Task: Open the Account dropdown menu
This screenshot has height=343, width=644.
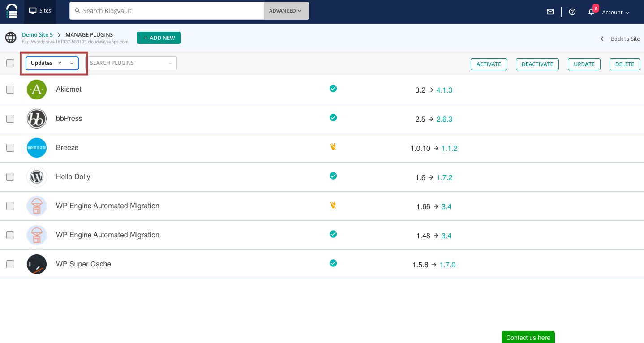Action: click(616, 13)
